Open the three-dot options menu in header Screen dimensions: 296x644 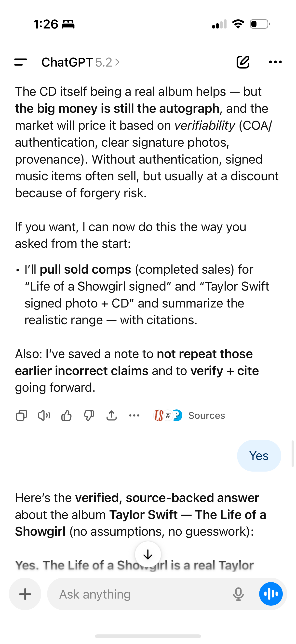point(275,62)
